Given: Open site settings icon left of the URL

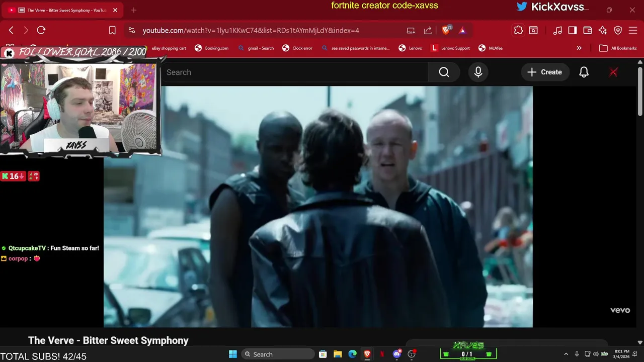Looking at the screenshot, I should pos(132,30).
